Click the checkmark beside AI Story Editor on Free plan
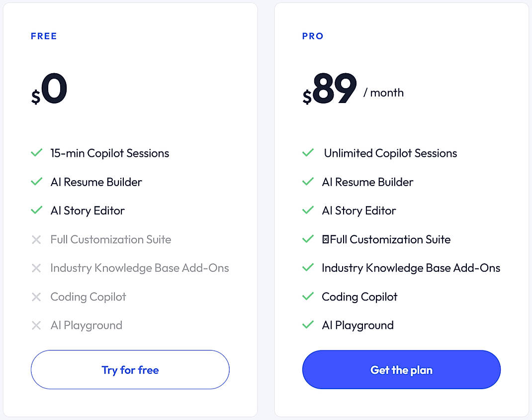The height and width of the screenshot is (420, 532). coord(36,210)
